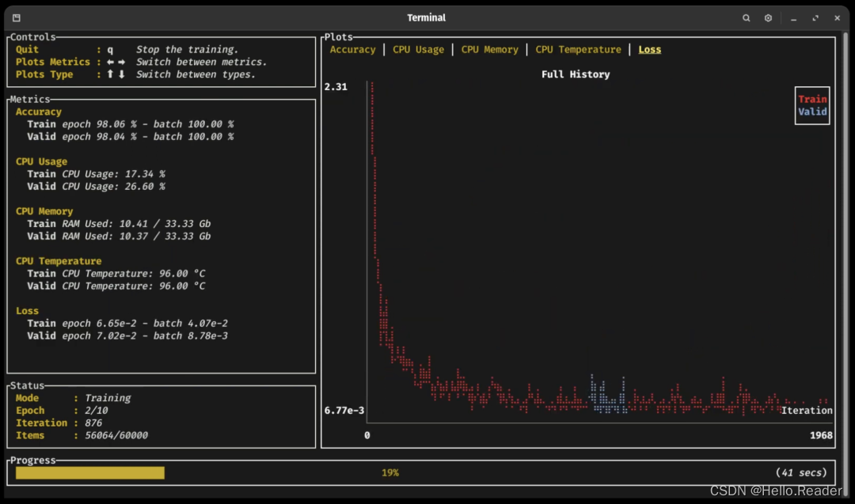The height and width of the screenshot is (504, 855).
Task: Maximize the Terminal window
Action: tap(815, 18)
